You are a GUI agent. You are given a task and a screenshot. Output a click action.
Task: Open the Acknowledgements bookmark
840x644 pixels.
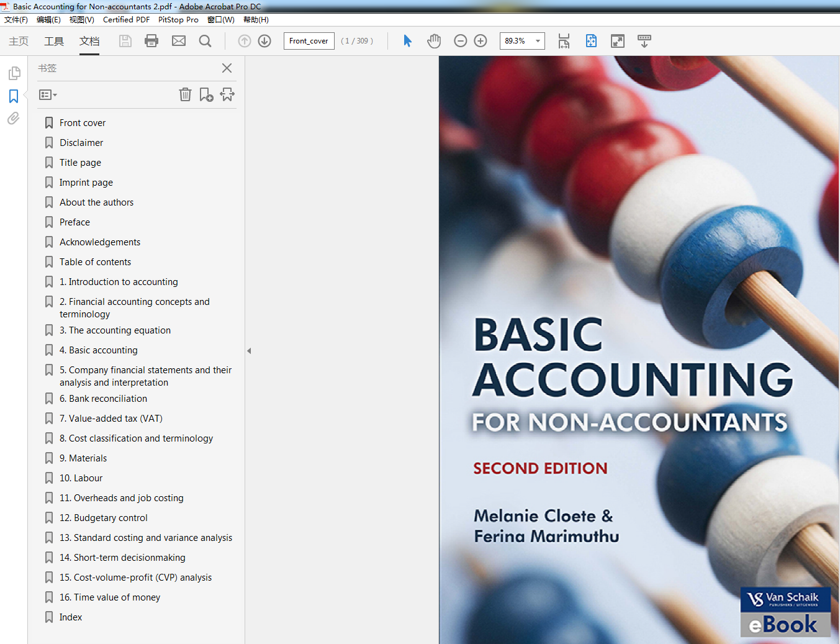[x=100, y=242]
